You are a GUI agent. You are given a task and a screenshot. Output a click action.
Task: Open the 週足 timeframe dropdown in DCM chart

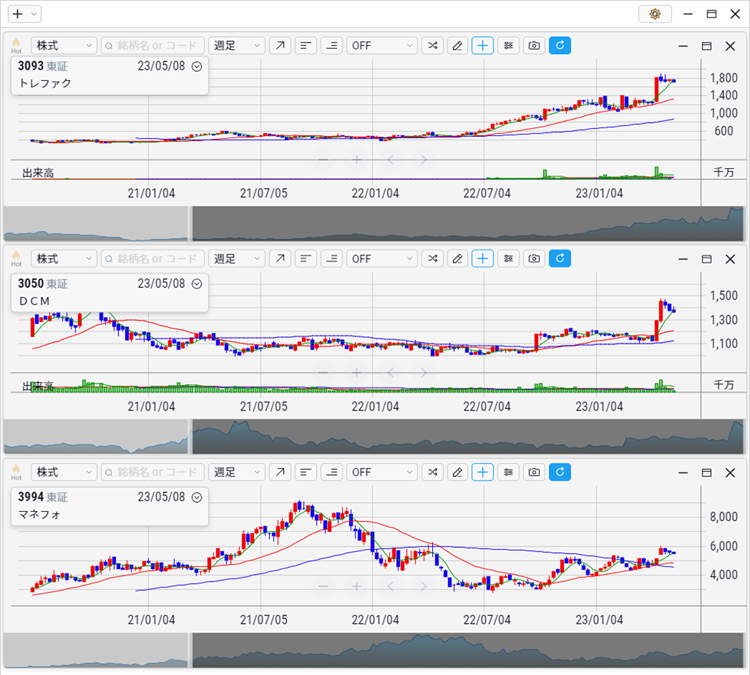(237, 259)
